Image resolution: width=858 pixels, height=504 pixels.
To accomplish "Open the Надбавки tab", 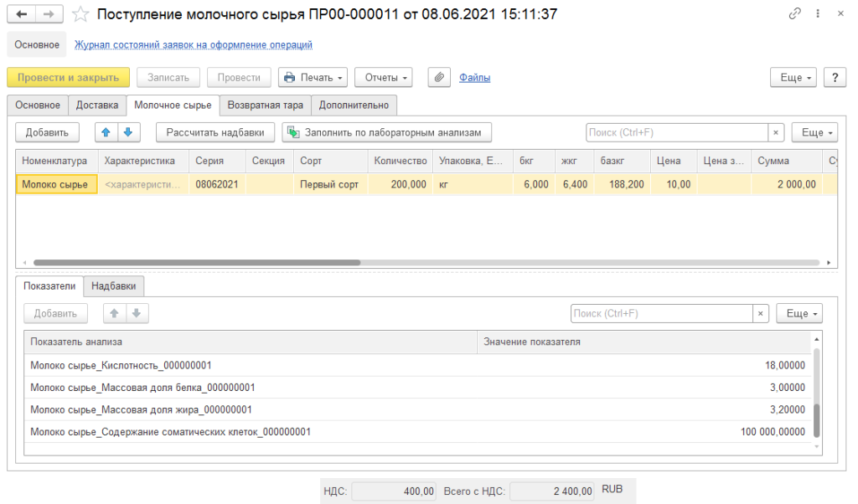I will coord(115,285).
